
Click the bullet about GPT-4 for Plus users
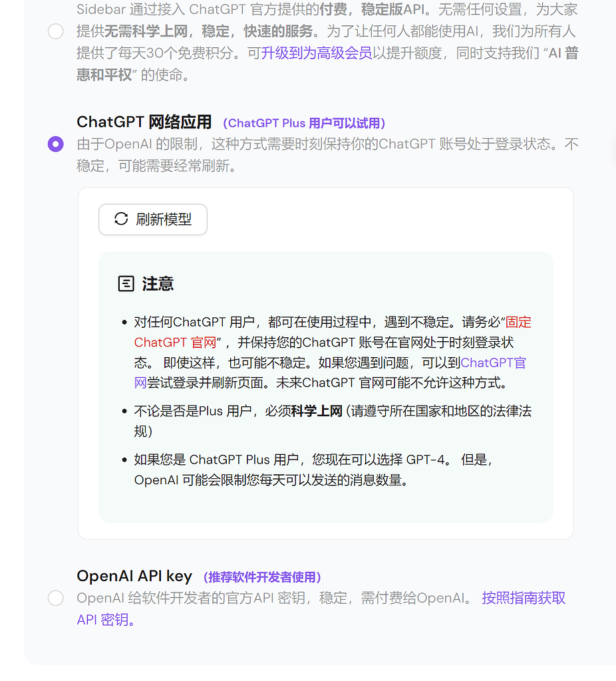click(x=313, y=470)
